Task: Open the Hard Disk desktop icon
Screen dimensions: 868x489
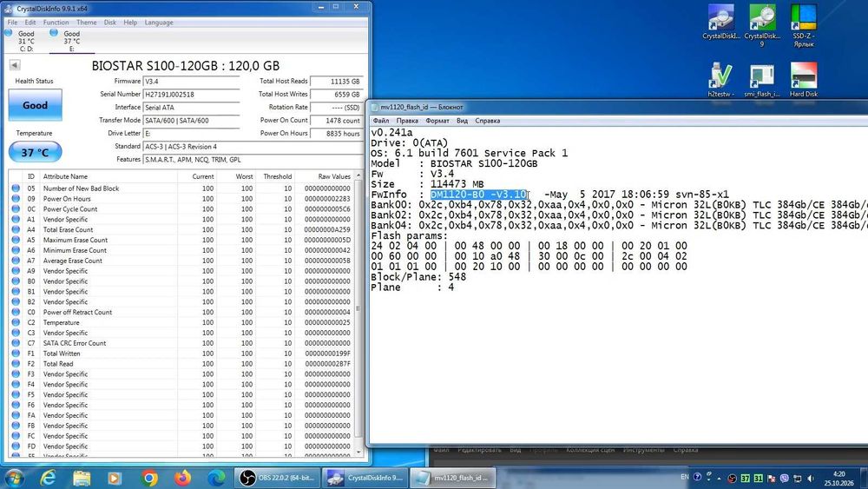Action: pos(803,80)
